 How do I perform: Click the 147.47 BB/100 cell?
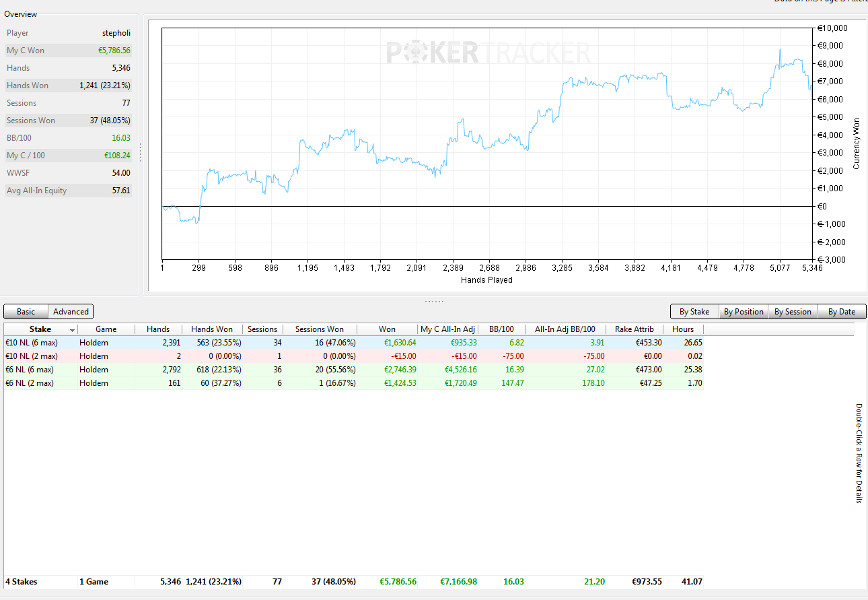click(x=512, y=383)
